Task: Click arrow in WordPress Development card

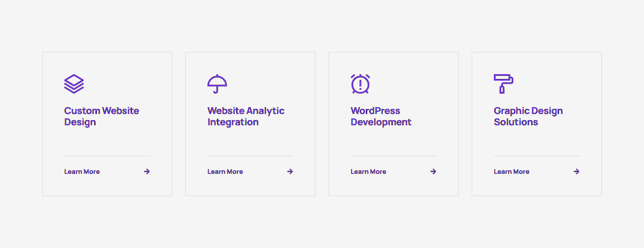Action: 434,172
